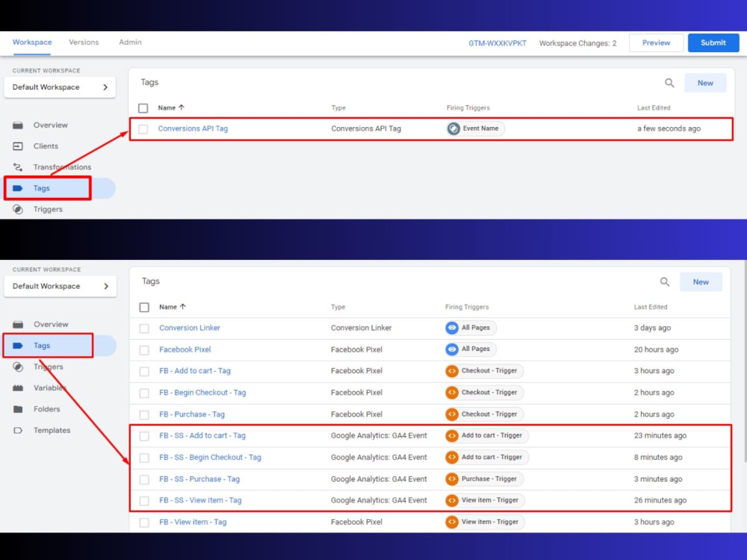Select the Triggers icon in sidebar

point(18,209)
